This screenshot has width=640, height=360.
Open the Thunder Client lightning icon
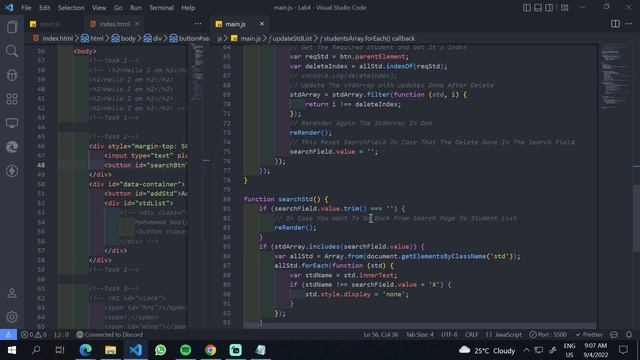12,171
